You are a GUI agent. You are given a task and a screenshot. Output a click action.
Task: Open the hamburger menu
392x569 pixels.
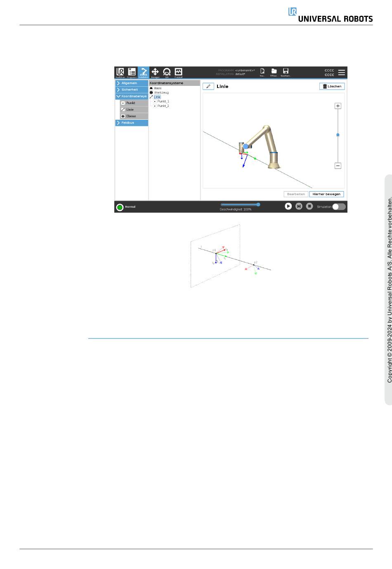pyautogui.click(x=342, y=72)
